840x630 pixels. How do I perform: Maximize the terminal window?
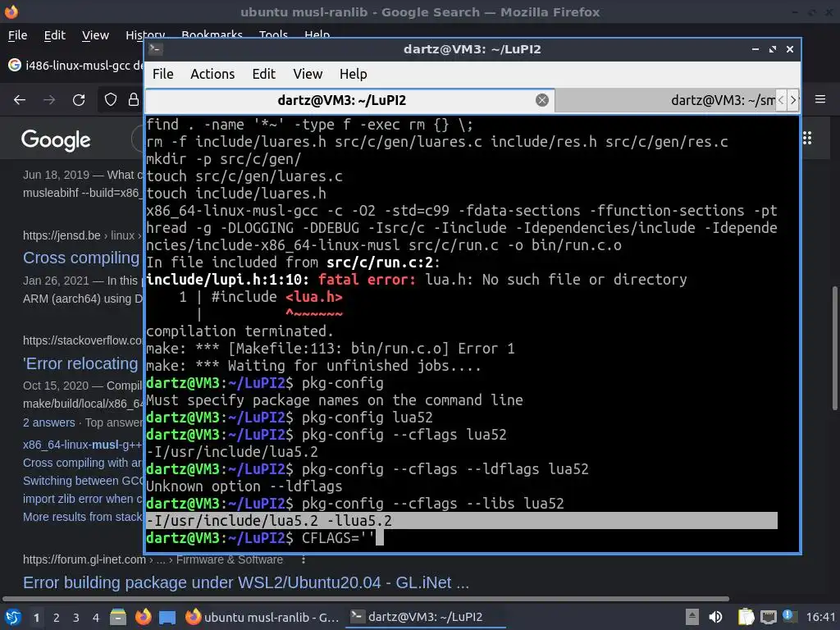coord(773,48)
